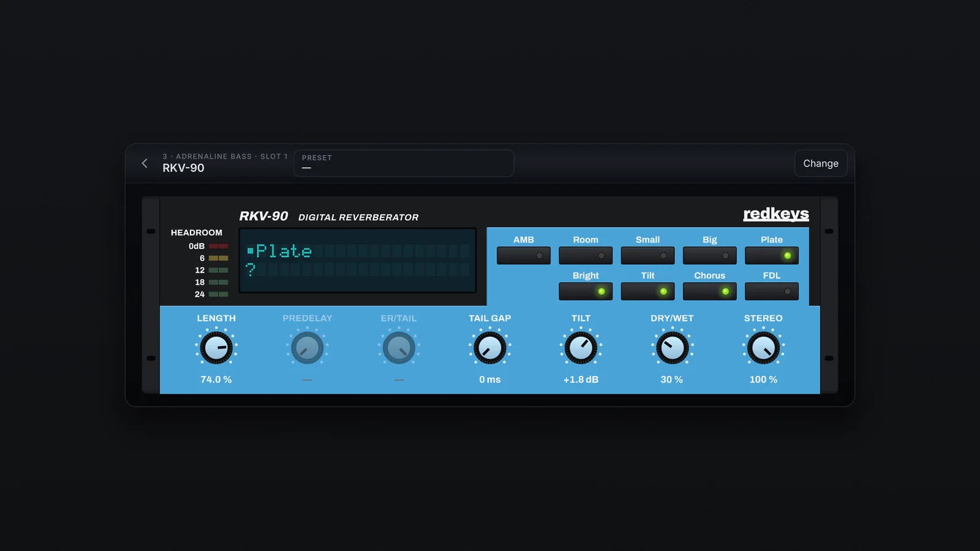Click the DRY/WET knob
The height and width of the screenshot is (551, 980).
point(672,348)
